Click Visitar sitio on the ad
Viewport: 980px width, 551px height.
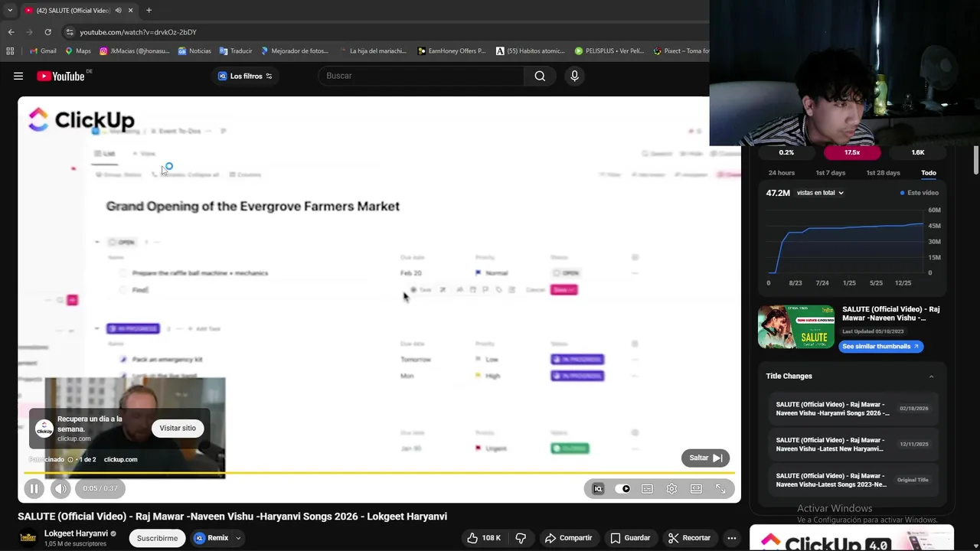tap(178, 428)
